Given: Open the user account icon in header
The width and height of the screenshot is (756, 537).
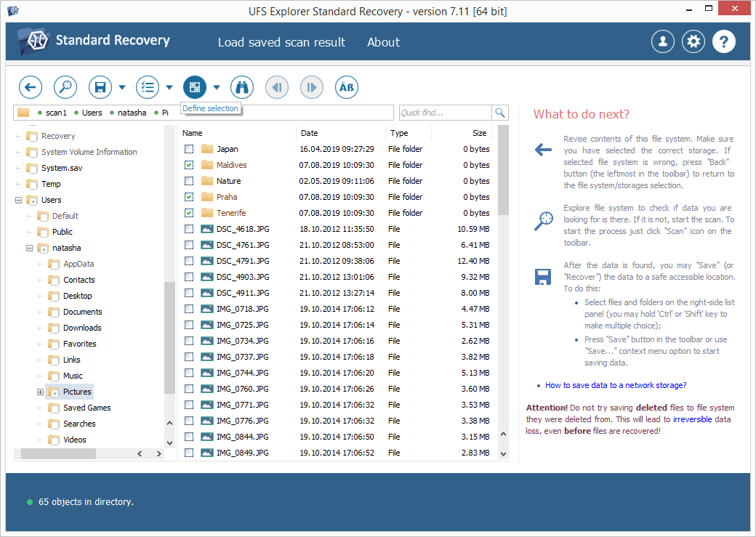Looking at the screenshot, I should tap(663, 41).
